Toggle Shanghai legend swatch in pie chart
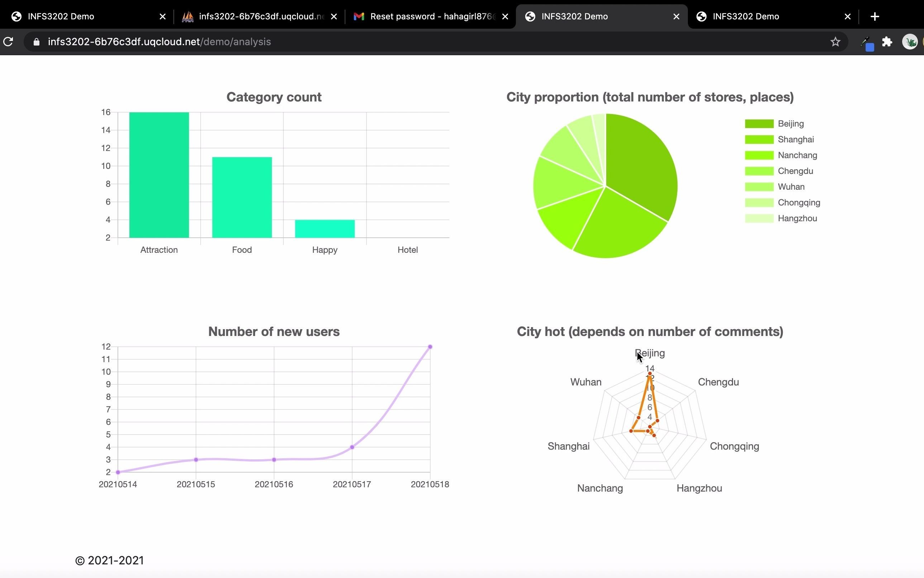The image size is (924, 578). (x=759, y=139)
